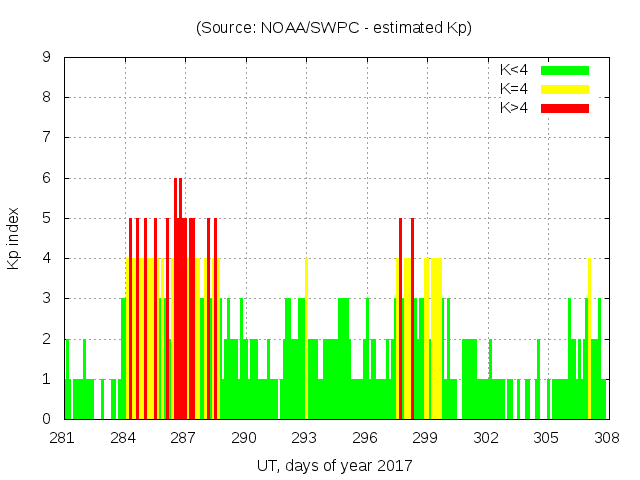Screen dimensions: 640x480
Task: Click the 9 tick label on y-axis
Action: [47, 58]
